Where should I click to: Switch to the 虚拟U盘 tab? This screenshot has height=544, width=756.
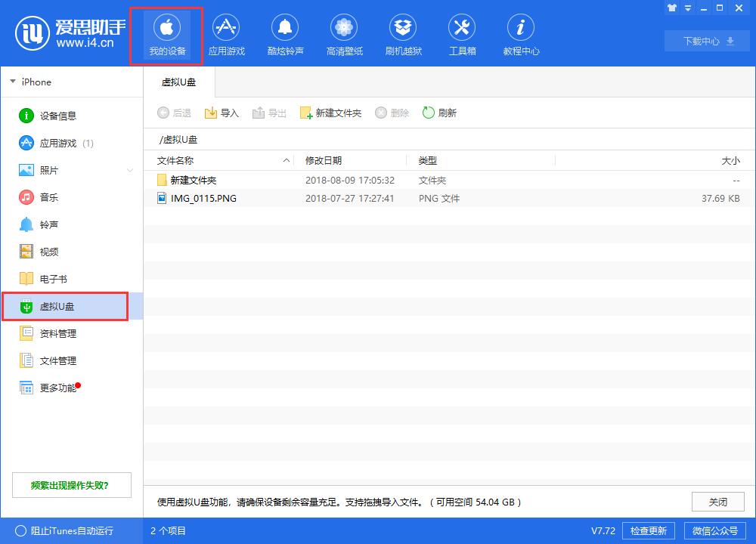click(x=178, y=82)
